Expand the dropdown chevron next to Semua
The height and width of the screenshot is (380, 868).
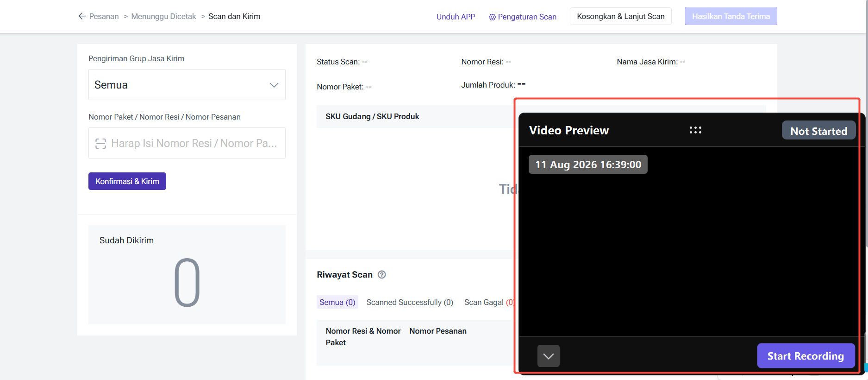(274, 85)
